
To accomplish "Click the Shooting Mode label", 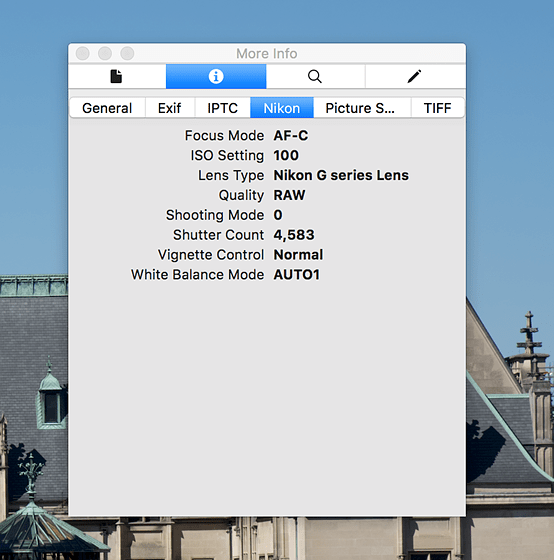I will (215, 215).
